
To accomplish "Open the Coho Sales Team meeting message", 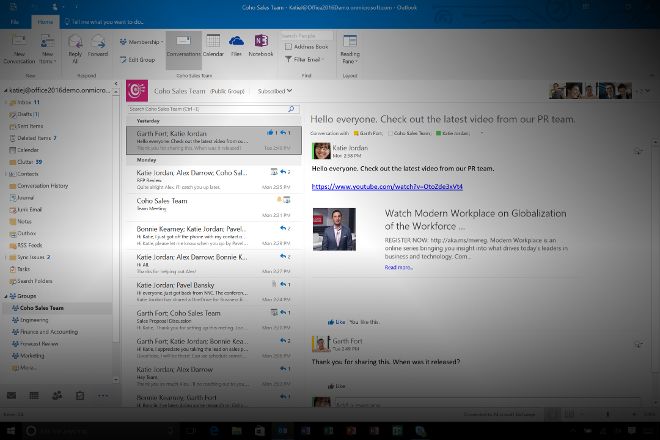I will click(214, 208).
